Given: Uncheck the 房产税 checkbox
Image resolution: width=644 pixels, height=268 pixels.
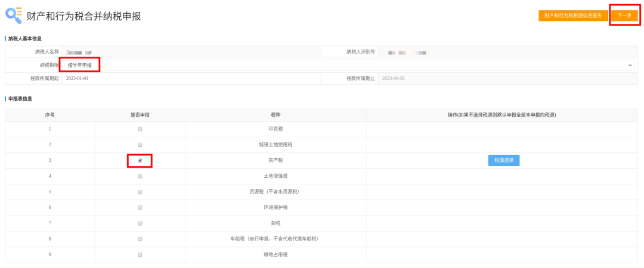Looking at the screenshot, I should click(x=140, y=161).
